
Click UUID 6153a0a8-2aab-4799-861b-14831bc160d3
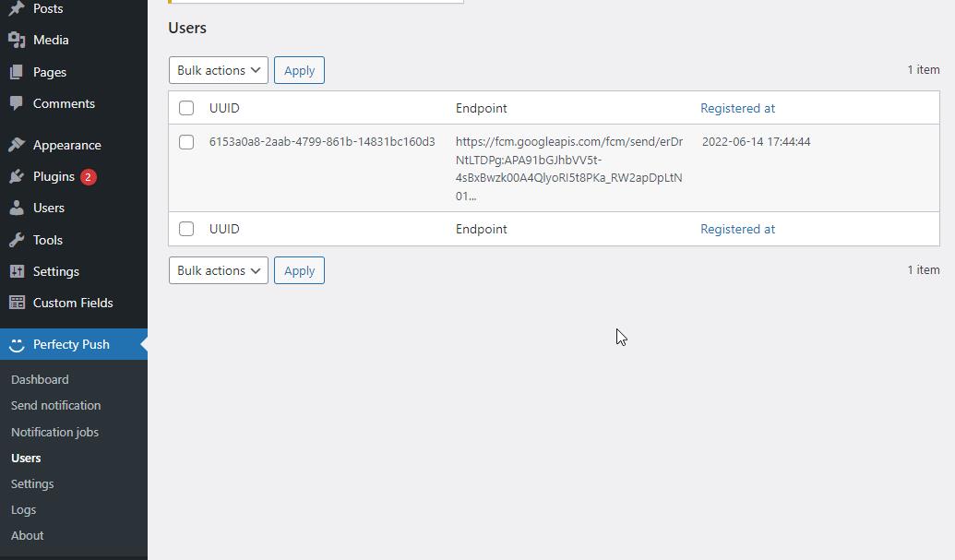322,142
